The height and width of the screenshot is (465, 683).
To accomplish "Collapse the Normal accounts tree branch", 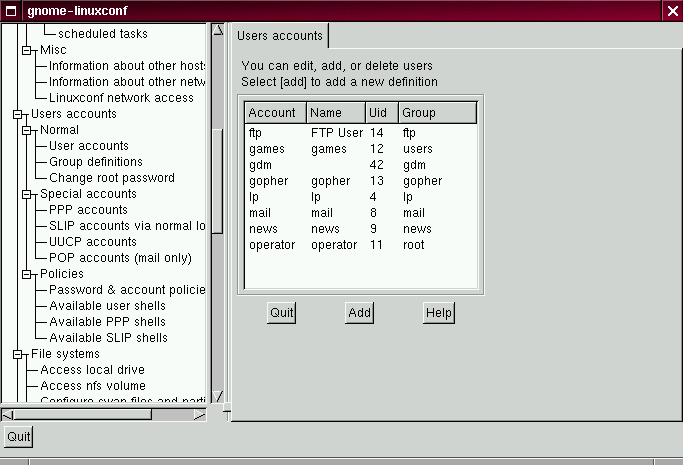I will pyautogui.click(x=26, y=130).
